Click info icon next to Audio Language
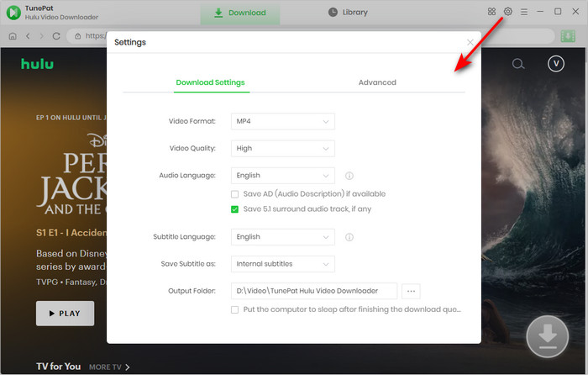 click(x=349, y=176)
